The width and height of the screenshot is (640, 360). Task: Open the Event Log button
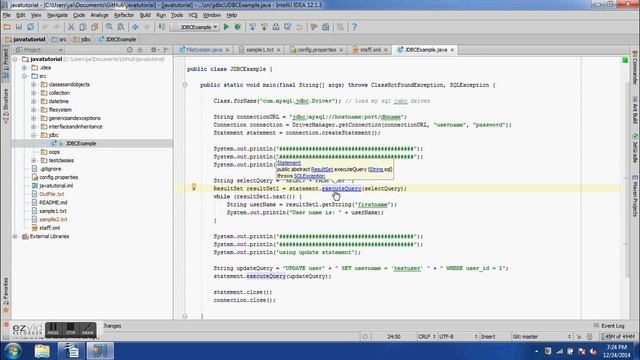(x=609, y=326)
